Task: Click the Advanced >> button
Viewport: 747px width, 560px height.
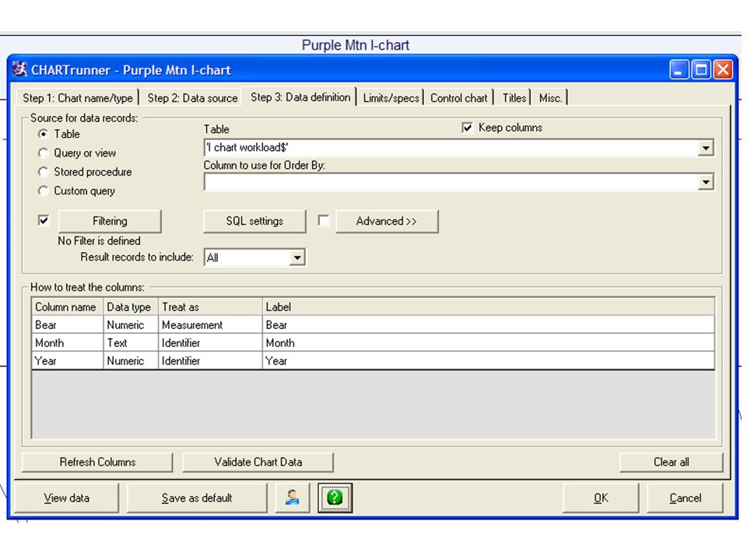Action: (x=387, y=221)
